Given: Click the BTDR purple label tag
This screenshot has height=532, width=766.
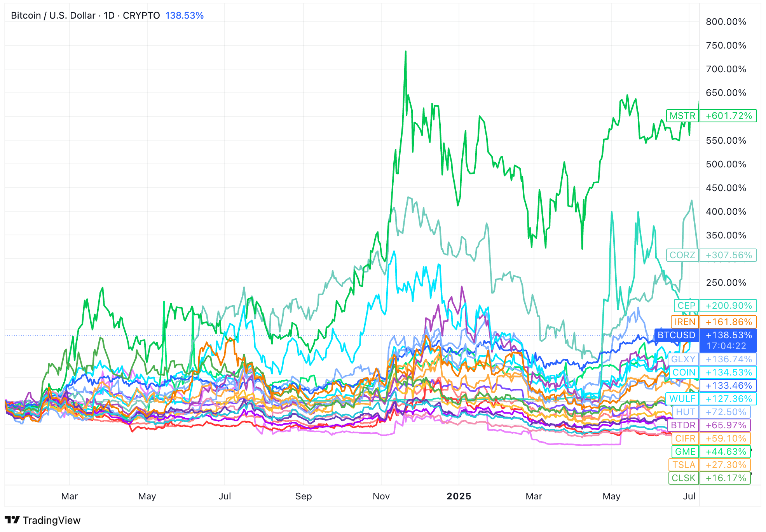Looking at the screenshot, I should pos(683,425).
